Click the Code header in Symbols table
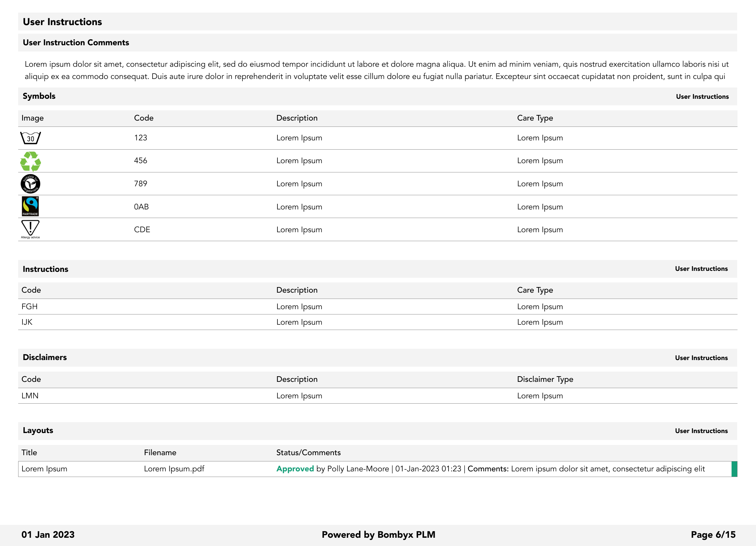Screen dimensions: 756x546 144,118
